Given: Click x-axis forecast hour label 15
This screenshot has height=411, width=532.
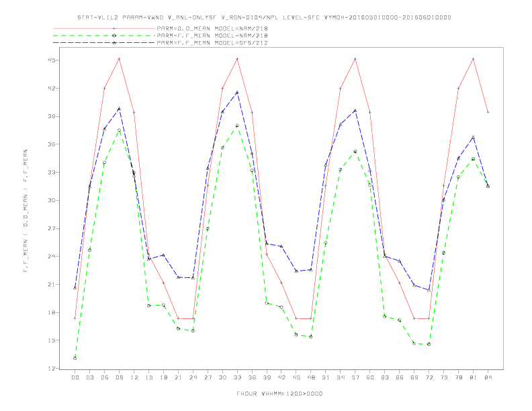Looking at the screenshot, I should (x=148, y=377).
